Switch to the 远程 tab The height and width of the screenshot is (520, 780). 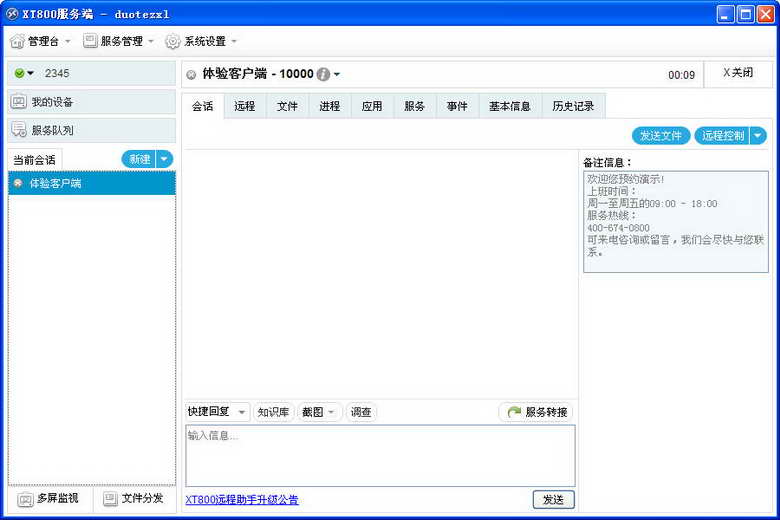[x=245, y=106]
